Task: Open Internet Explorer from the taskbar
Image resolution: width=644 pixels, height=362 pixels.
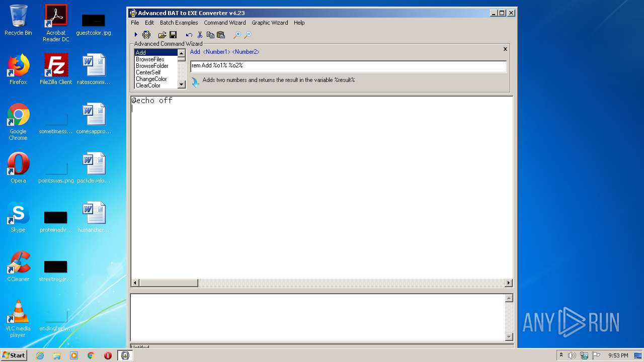Action: click(40, 355)
